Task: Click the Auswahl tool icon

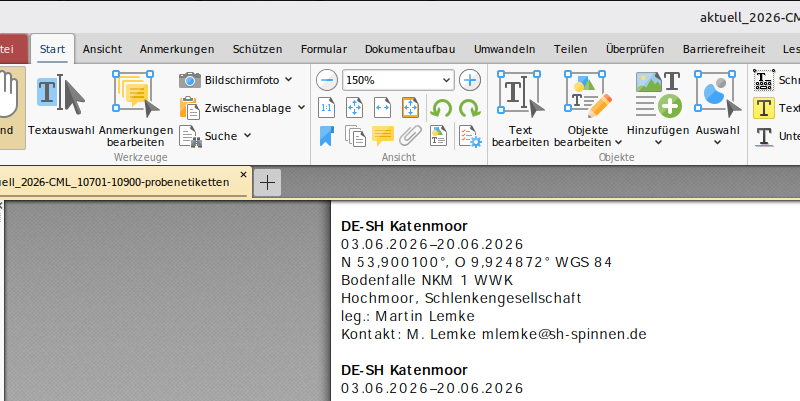Action: 717,95
